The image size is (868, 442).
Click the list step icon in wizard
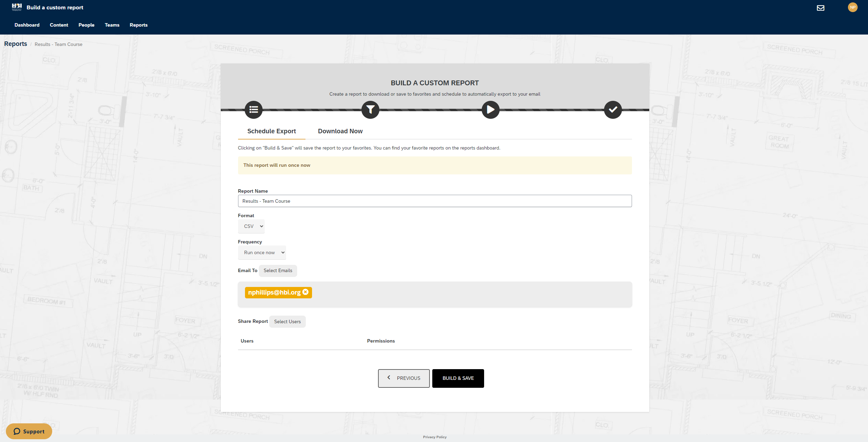254,110
